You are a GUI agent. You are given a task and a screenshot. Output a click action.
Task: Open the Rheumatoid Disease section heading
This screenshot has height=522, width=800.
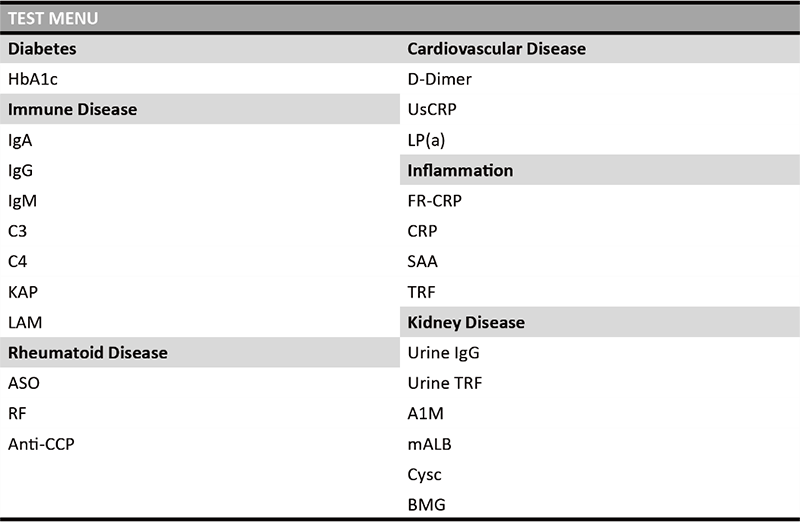[x=88, y=352]
